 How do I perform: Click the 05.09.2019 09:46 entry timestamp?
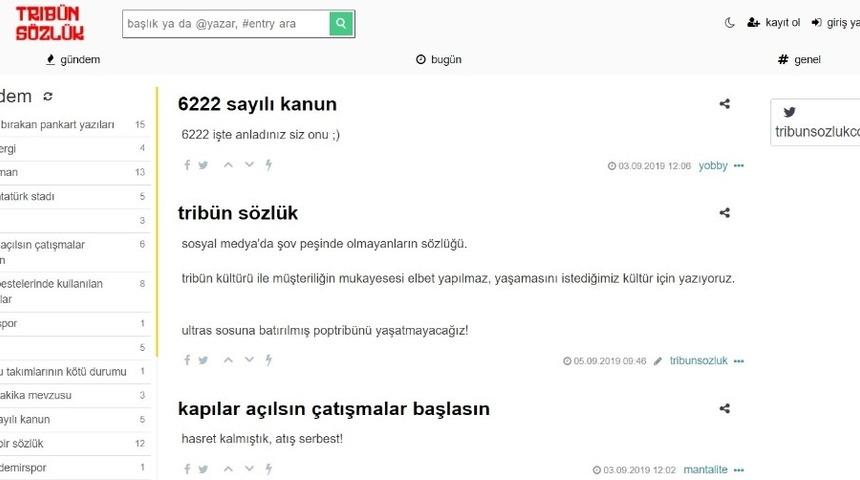pyautogui.click(x=604, y=361)
